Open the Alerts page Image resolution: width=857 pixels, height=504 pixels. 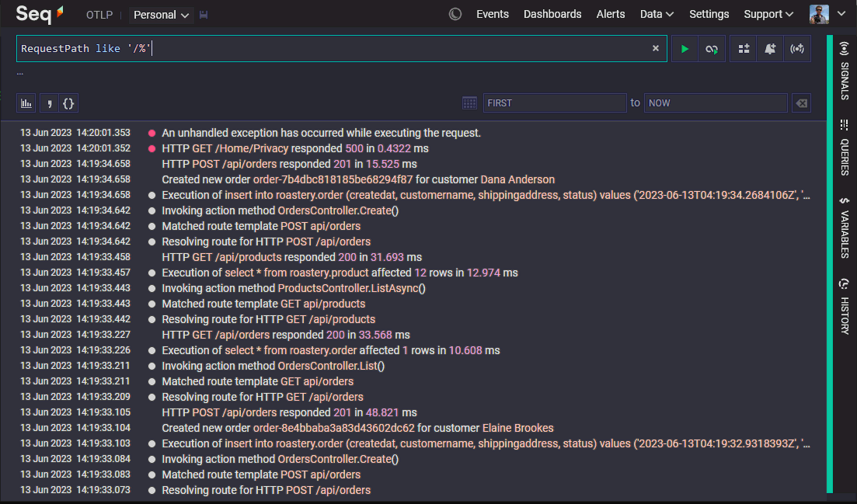(611, 14)
